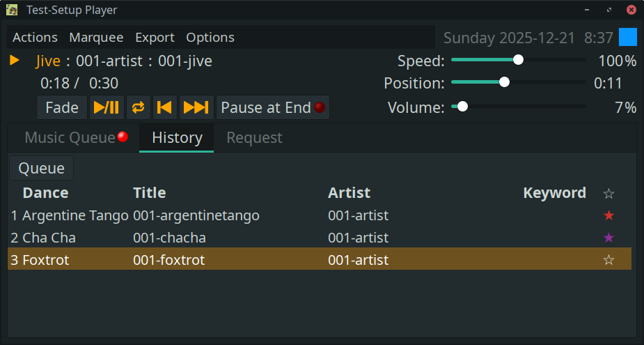Click the Speed slider handle
The image size is (644, 345).
518,60
